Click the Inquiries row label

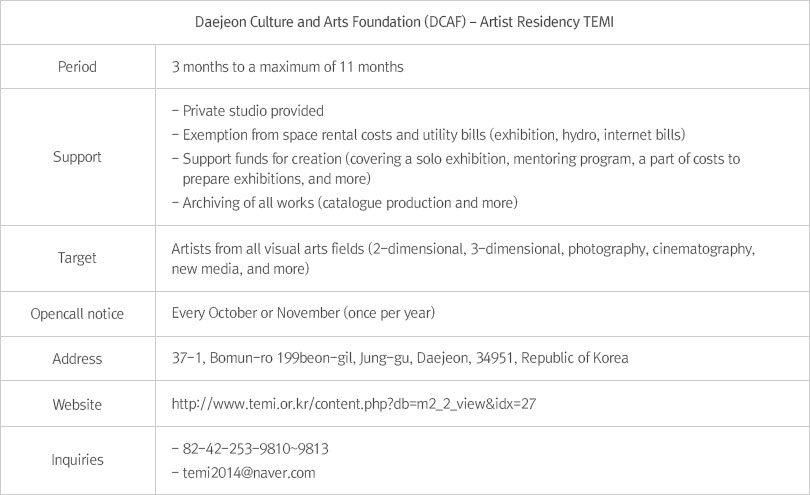(x=77, y=460)
